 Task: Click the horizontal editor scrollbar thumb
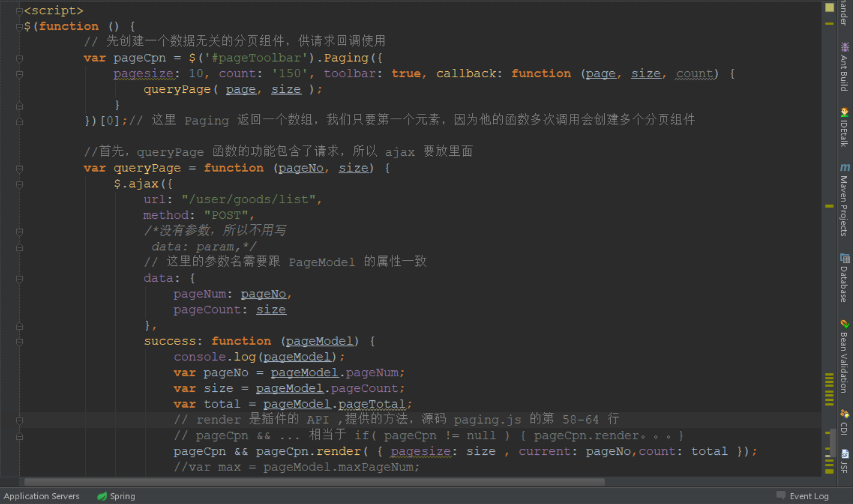(314, 481)
